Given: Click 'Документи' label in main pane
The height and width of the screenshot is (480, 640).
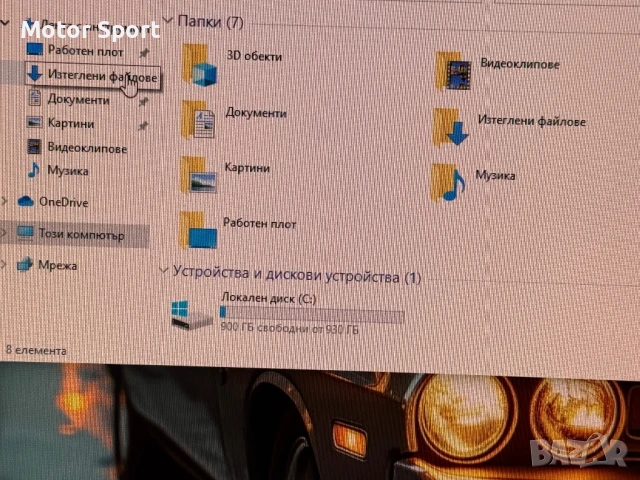Looking at the screenshot, I should click(256, 113).
